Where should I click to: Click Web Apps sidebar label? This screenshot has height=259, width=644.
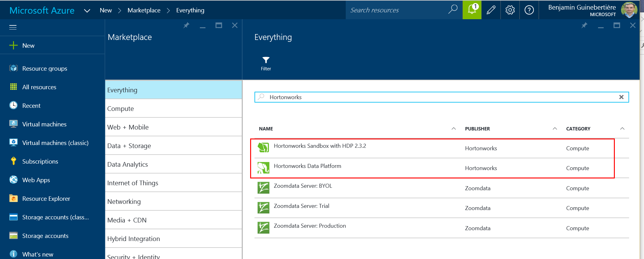coord(36,180)
